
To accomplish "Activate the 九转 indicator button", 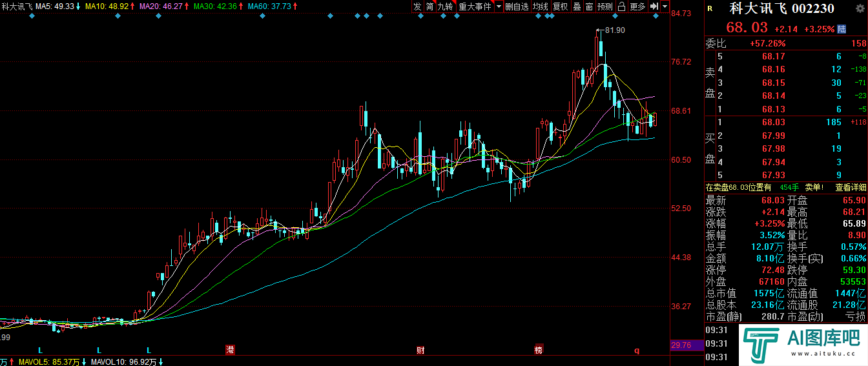I will [446, 6].
